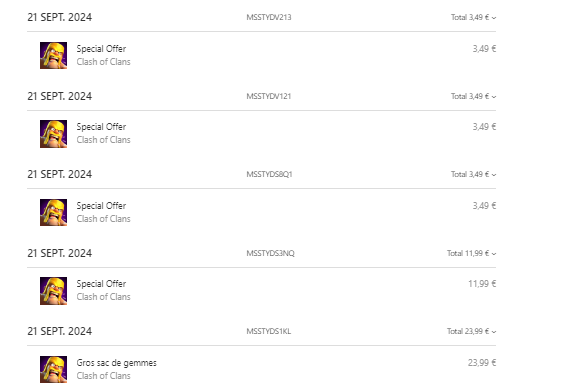This screenshot has height=389, width=563.
Task: Open order ID MSSTYDS3NQ
Action: (270, 253)
